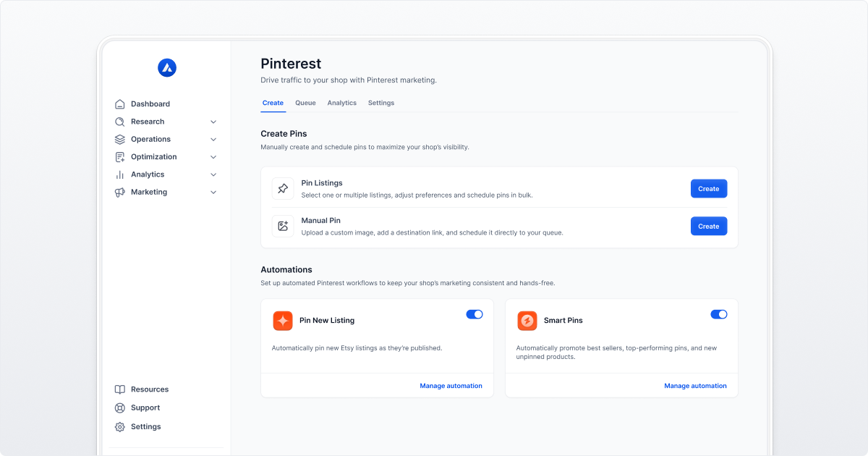The height and width of the screenshot is (456, 868).
Task: Click the Pinterest page heading
Action: tap(291, 64)
